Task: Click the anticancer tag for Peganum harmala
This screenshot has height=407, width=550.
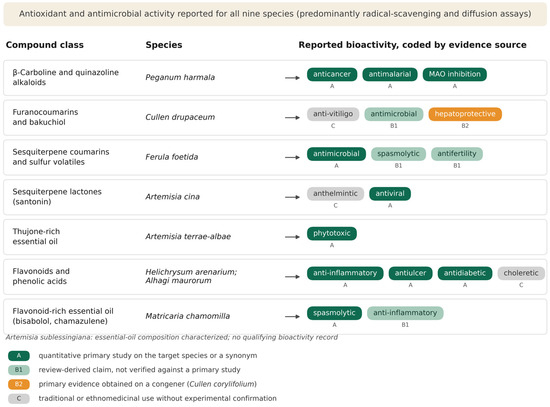Action: tap(332, 74)
